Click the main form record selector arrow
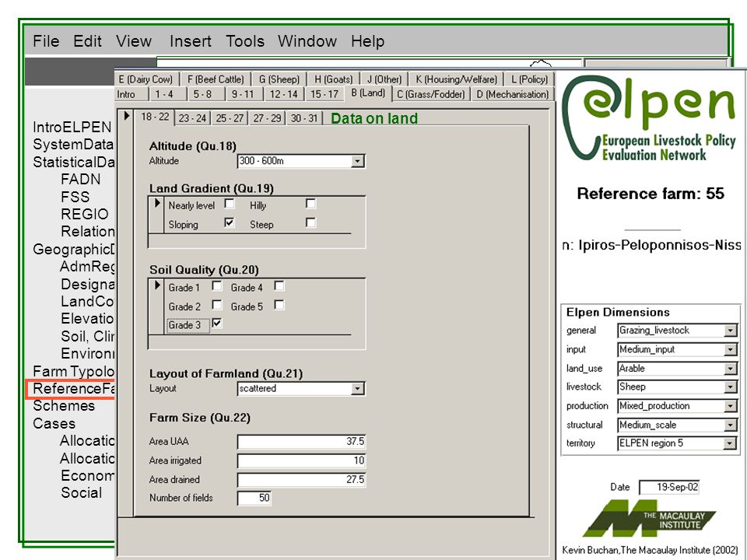Screen dimensions: 747x560 coord(126,116)
